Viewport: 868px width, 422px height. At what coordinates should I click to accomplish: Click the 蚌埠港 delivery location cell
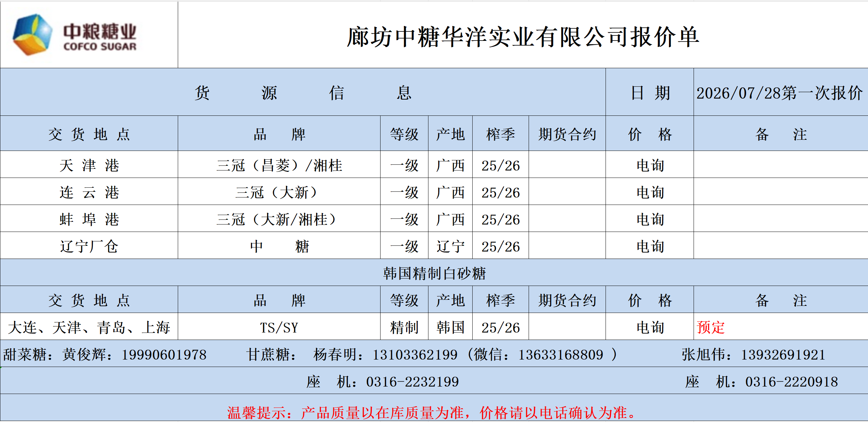[89, 219]
